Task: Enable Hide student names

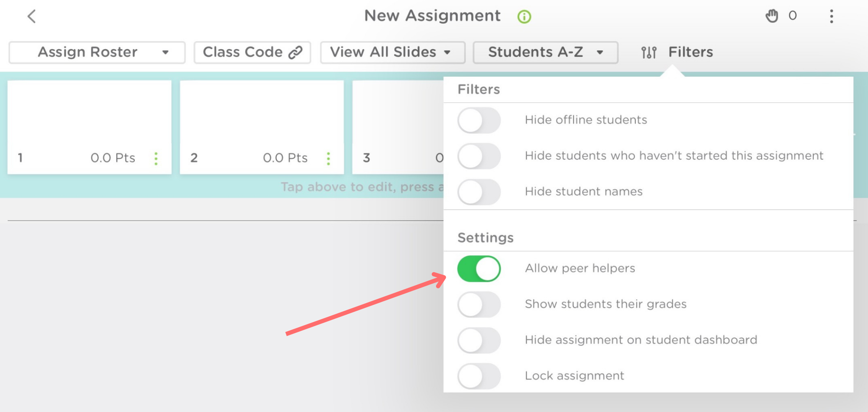Action: 479,192
